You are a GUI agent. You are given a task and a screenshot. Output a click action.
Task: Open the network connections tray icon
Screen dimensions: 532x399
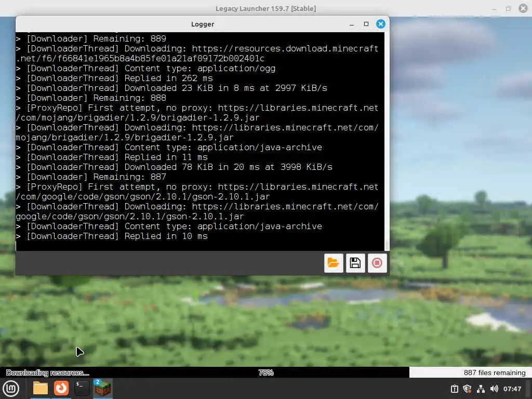tap(481, 389)
